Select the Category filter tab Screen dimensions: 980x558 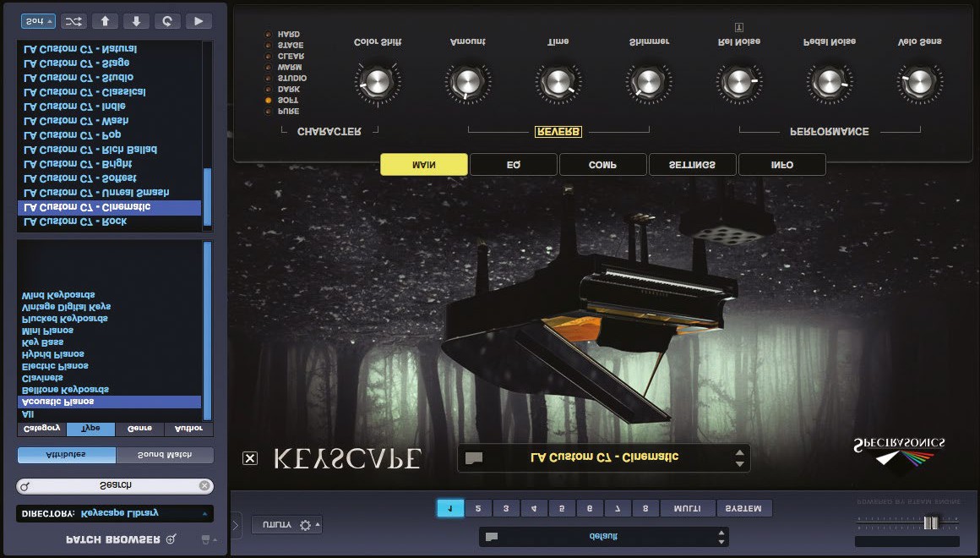click(x=42, y=429)
